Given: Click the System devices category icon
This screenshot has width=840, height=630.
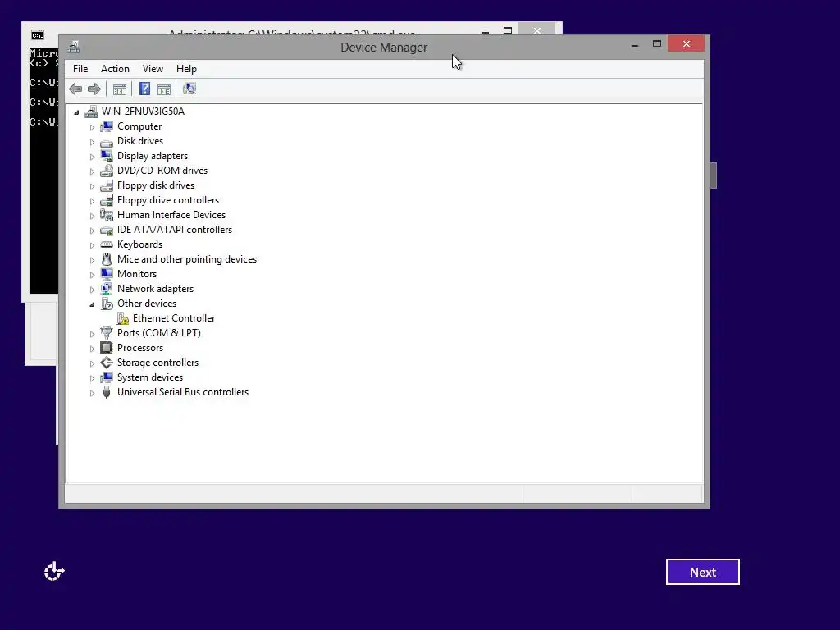Looking at the screenshot, I should (107, 377).
